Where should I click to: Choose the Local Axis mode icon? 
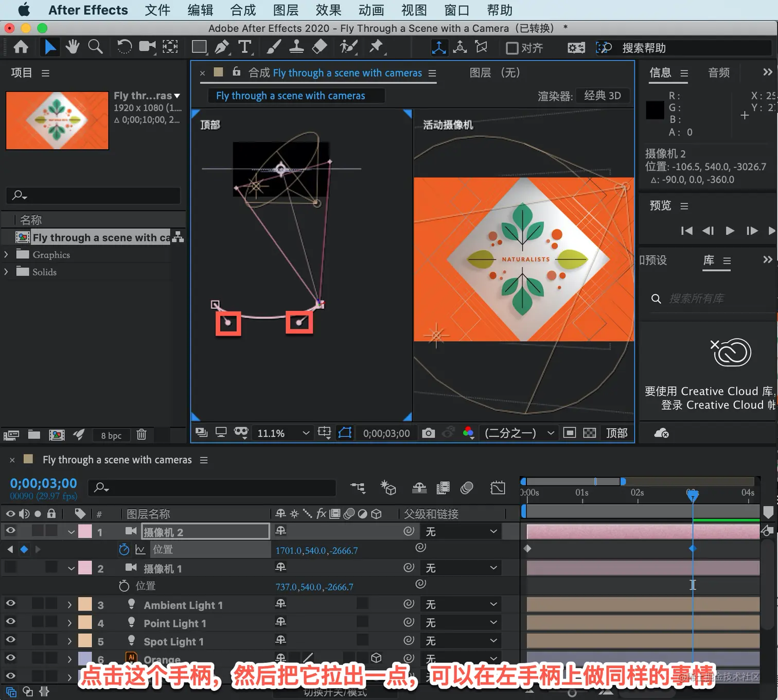(x=439, y=47)
